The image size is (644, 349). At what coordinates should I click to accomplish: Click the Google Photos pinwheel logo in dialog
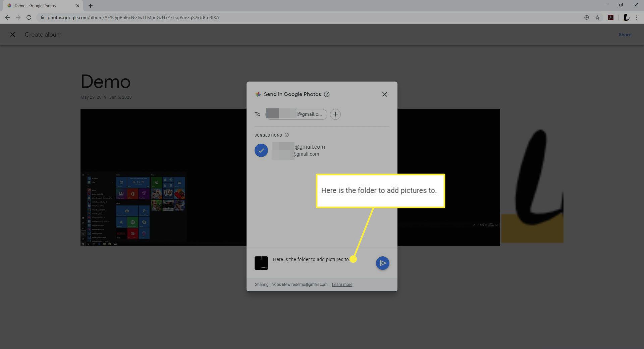(258, 94)
